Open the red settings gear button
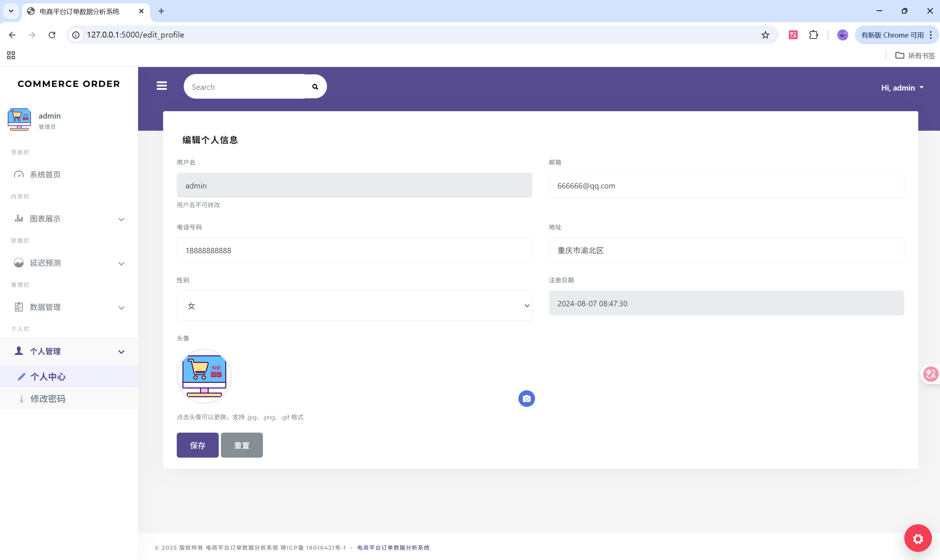The width and height of the screenshot is (940, 560). click(x=918, y=538)
